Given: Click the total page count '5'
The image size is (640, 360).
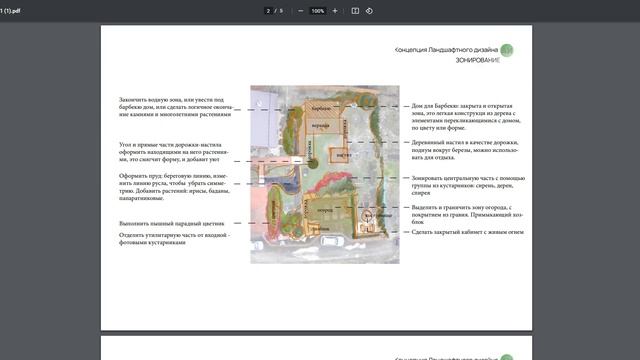Looking at the screenshot, I should click(x=281, y=11).
